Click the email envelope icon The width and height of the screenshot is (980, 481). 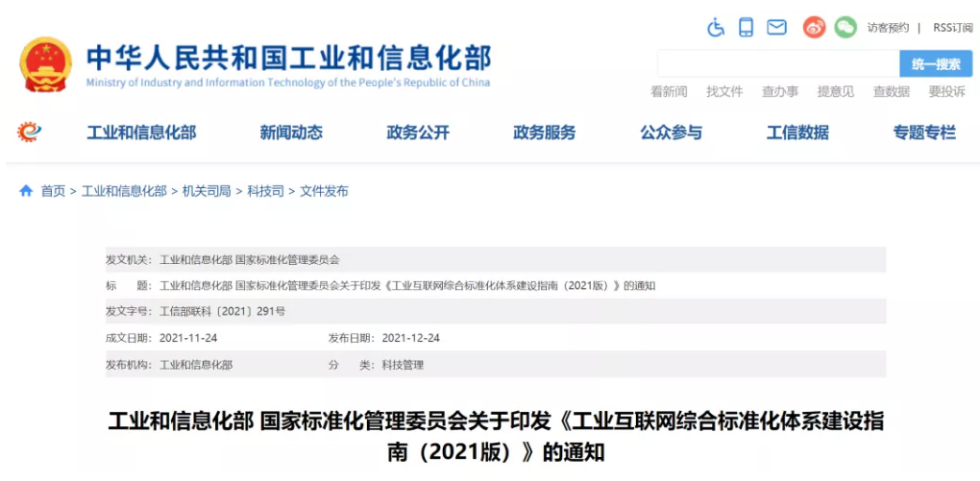(776, 28)
